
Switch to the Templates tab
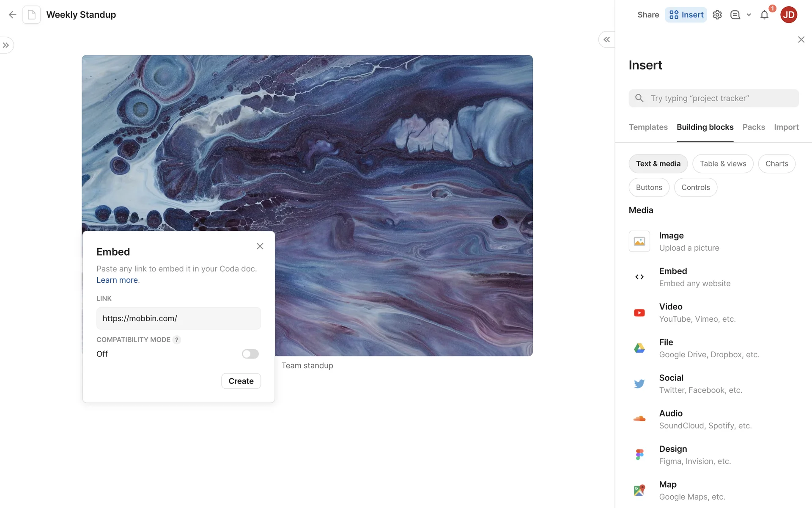(x=648, y=127)
